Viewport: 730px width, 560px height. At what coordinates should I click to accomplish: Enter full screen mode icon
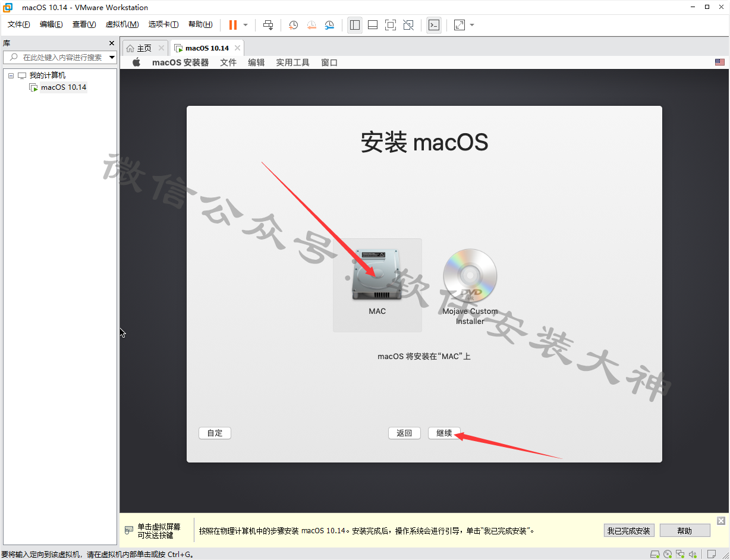[x=391, y=25]
